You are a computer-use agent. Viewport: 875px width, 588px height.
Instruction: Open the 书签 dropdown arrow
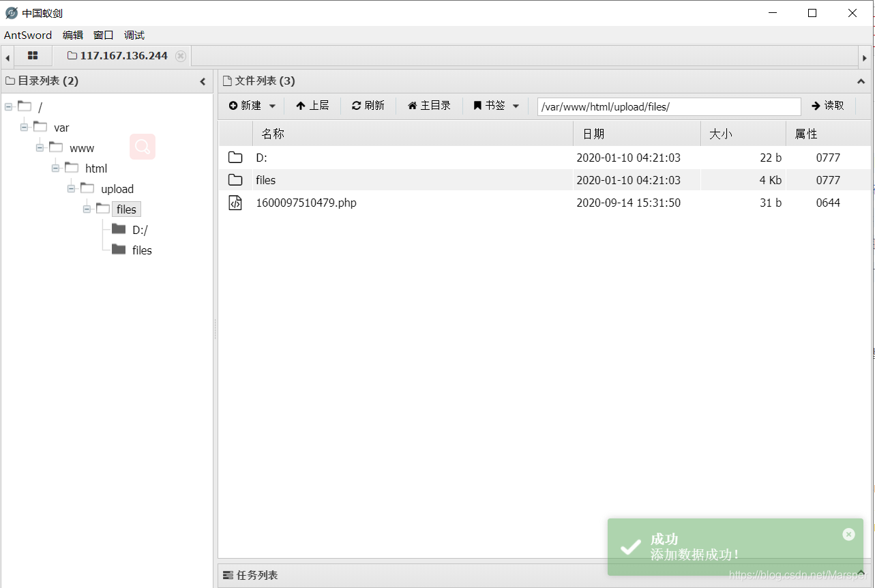pos(516,106)
